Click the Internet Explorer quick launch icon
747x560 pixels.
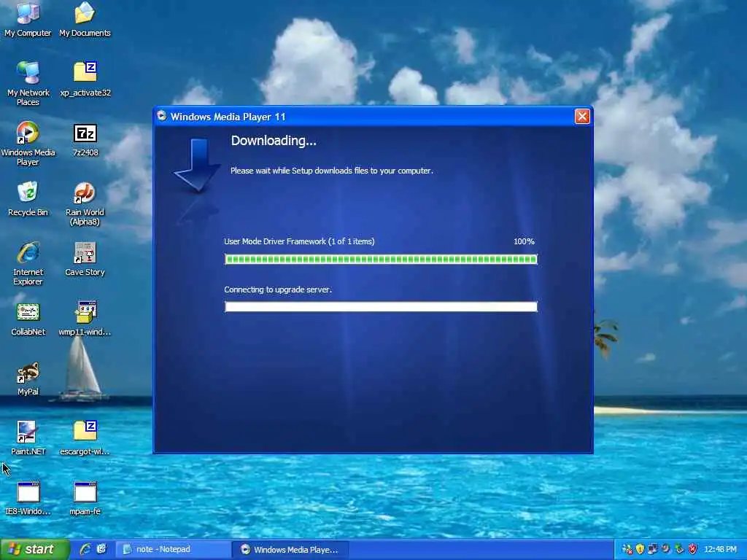point(85,549)
